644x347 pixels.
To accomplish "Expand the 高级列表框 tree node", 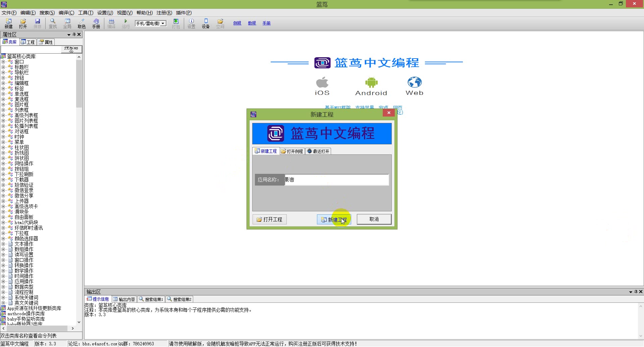I will pyautogui.click(x=3, y=116).
